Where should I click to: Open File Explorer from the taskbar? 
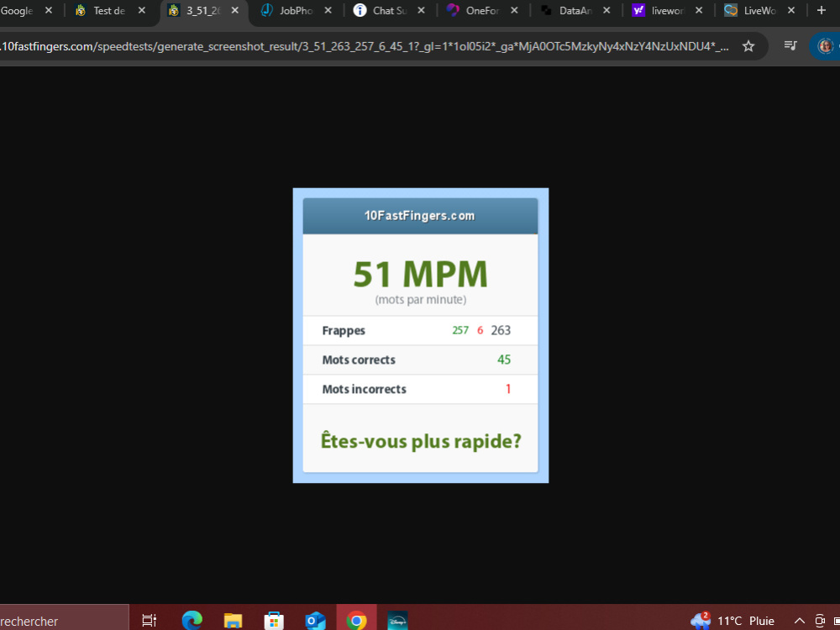(233, 621)
